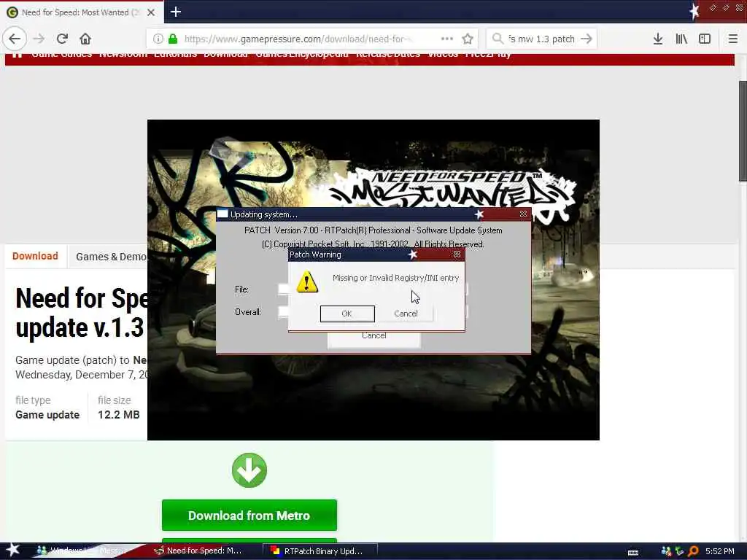Click the forward navigation arrow

(39, 39)
